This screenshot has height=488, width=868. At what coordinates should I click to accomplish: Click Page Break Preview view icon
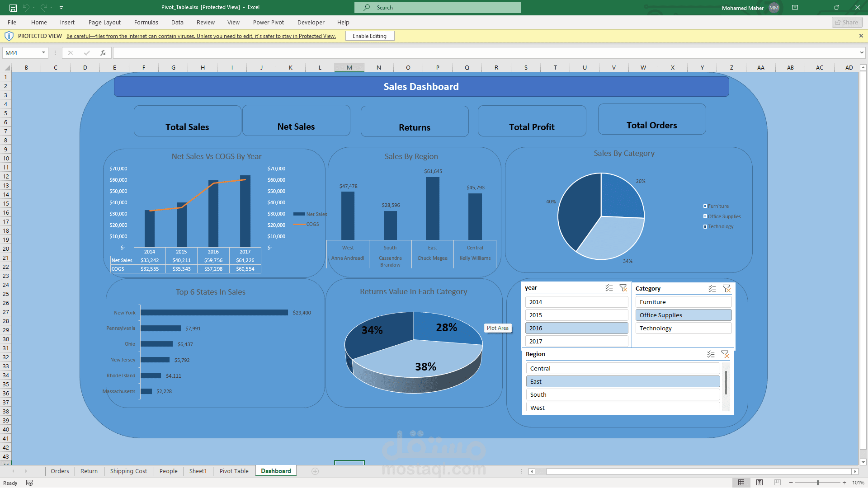point(778,483)
